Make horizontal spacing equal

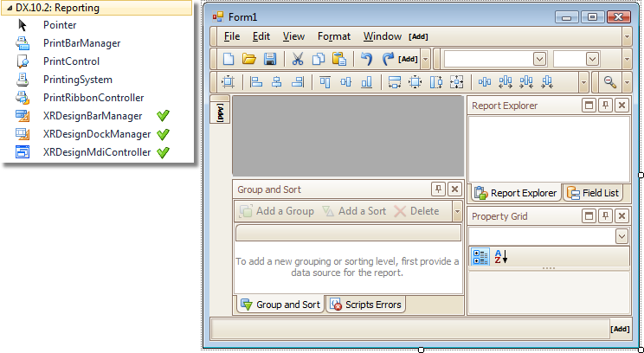tap(485, 82)
